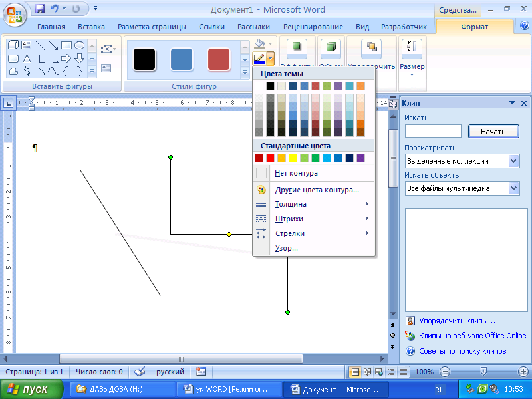Insert a Left Brace shape
532x399 pixels.
pos(66,71)
